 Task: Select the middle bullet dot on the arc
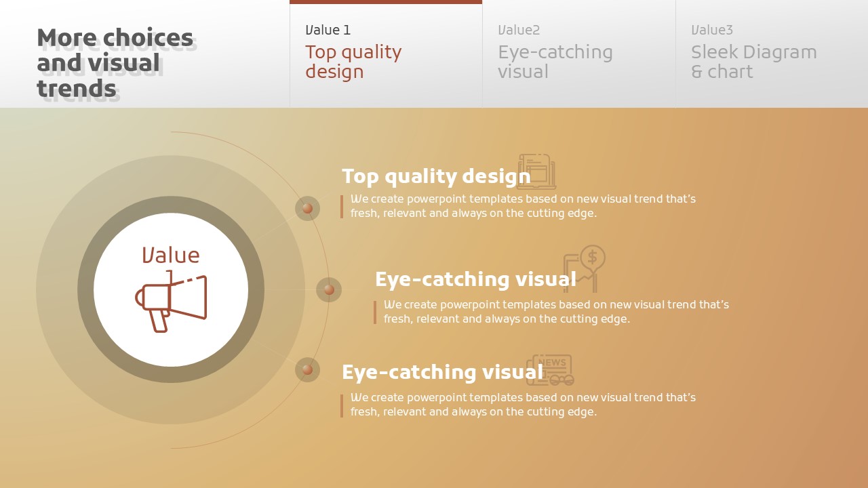point(329,289)
